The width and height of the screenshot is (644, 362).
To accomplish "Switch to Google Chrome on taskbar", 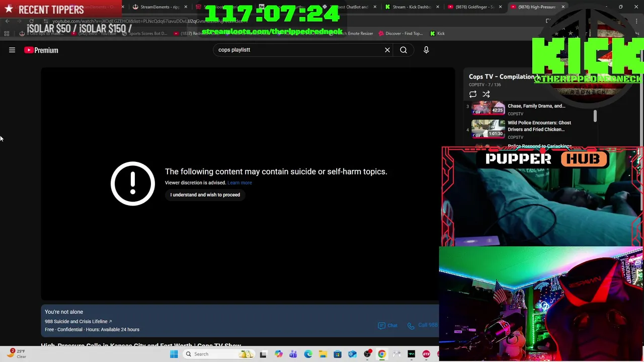I will click(382, 354).
